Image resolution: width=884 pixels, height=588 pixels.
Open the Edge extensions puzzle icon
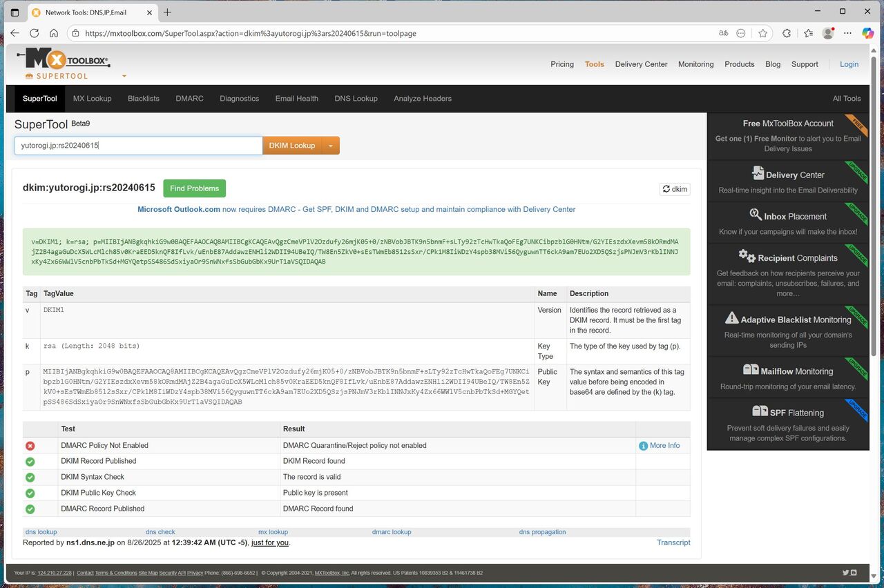[x=787, y=33]
